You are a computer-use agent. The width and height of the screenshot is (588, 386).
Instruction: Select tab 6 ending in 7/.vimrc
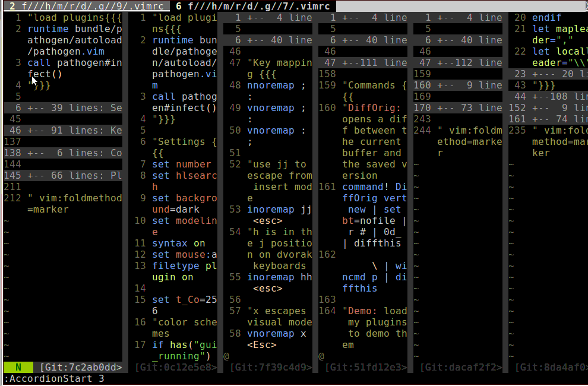253,6
